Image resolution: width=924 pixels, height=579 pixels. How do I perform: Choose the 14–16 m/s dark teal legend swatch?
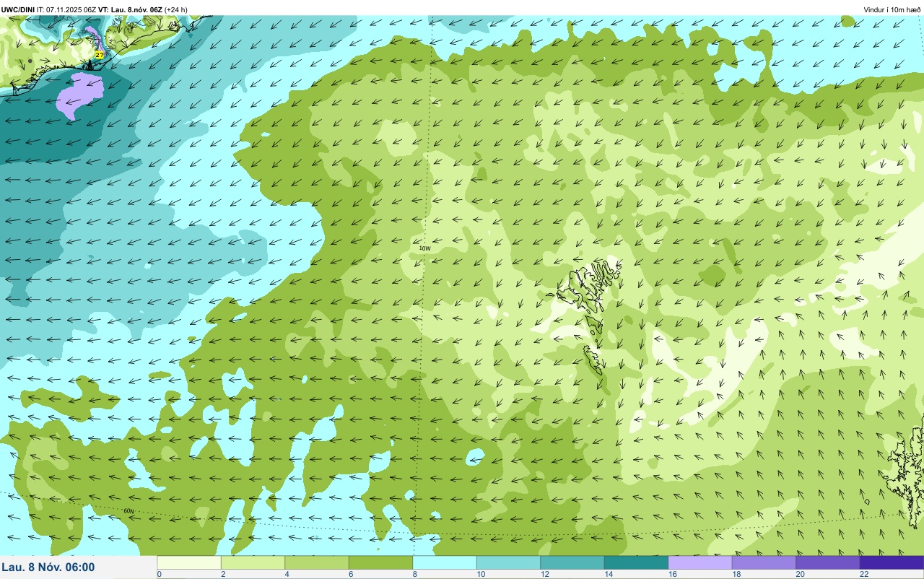point(636,562)
